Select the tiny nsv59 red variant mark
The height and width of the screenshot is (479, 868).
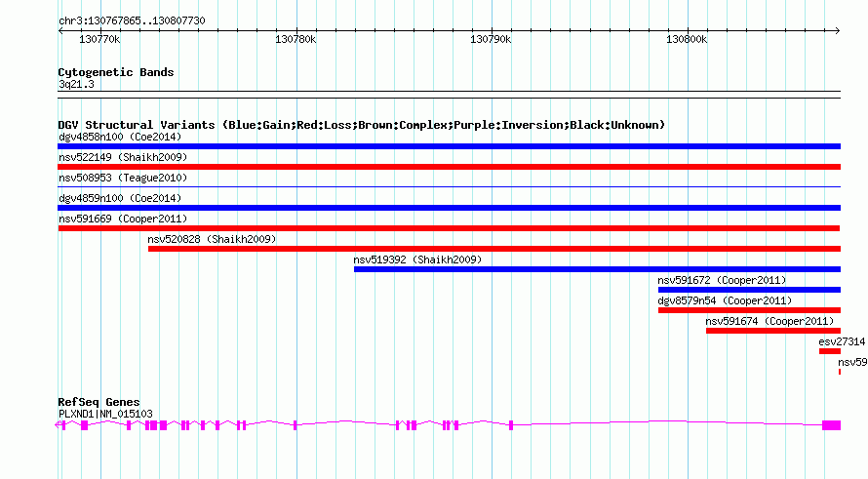click(840, 372)
